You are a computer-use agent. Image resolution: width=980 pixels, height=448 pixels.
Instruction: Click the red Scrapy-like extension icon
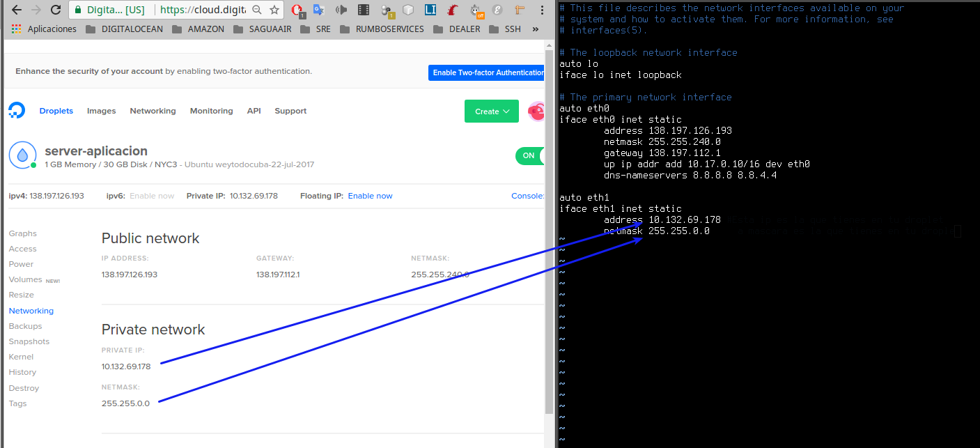(453, 10)
